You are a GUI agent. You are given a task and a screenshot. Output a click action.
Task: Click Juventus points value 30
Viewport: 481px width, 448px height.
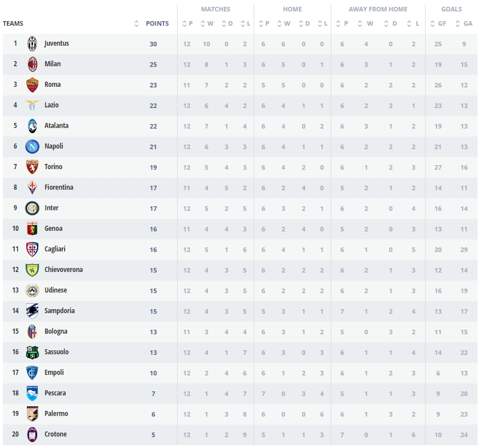point(153,44)
